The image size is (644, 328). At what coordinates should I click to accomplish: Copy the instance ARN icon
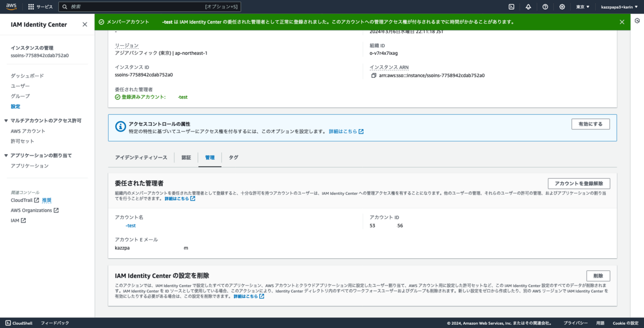click(x=374, y=76)
